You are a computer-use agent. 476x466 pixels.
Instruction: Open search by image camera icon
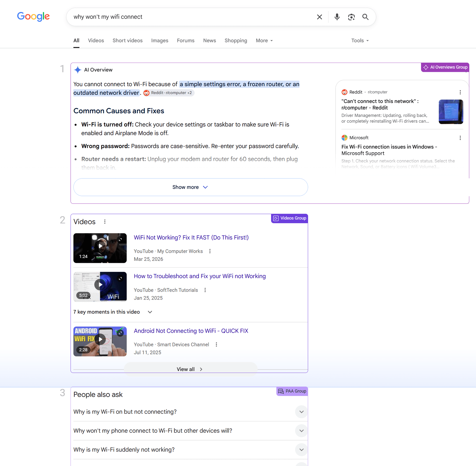[351, 17]
